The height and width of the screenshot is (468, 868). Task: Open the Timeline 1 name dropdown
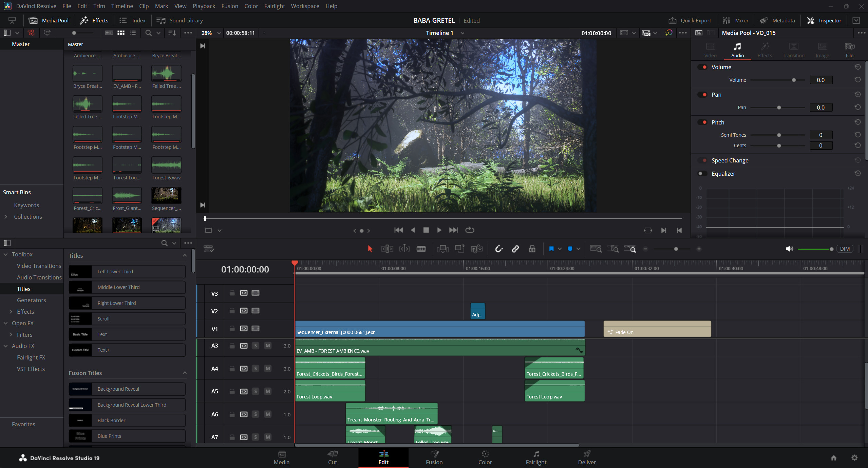point(462,33)
